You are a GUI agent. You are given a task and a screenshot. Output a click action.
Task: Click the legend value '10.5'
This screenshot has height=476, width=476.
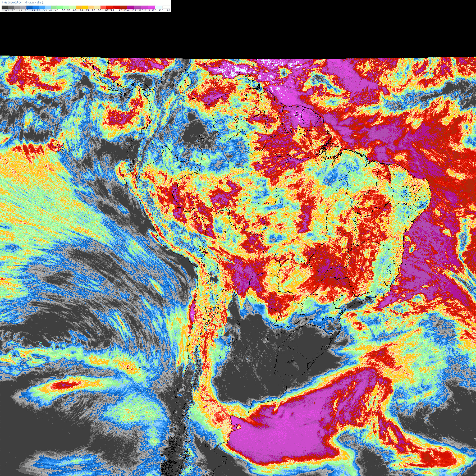(x=134, y=10)
